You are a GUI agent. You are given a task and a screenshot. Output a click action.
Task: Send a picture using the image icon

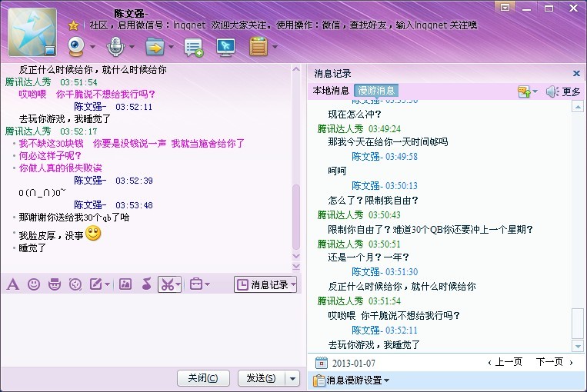pos(125,284)
